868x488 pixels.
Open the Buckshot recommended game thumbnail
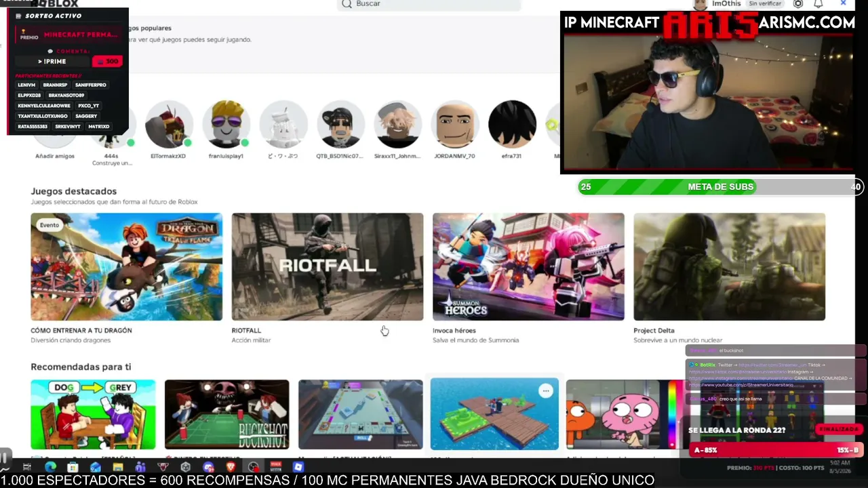click(x=226, y=414)
